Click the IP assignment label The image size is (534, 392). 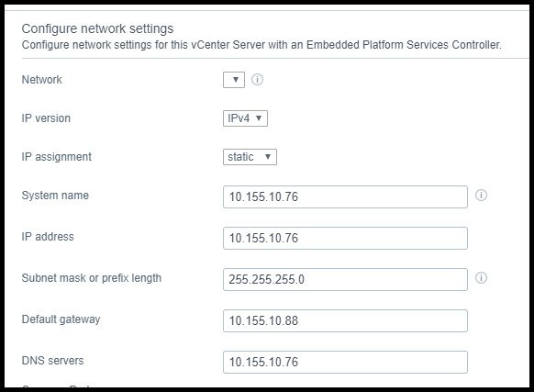[57, 157]
